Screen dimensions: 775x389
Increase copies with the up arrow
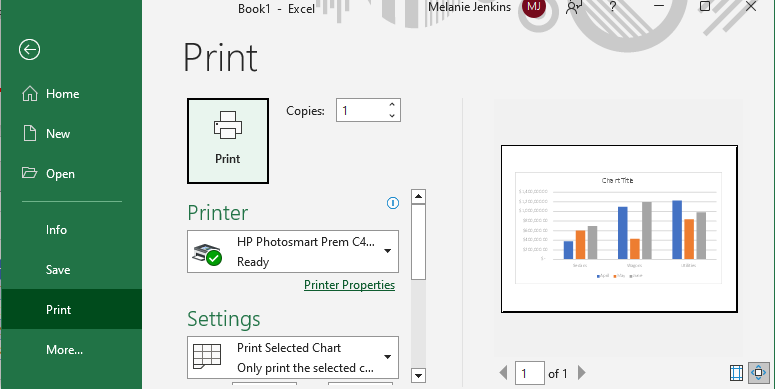(392, 104)
